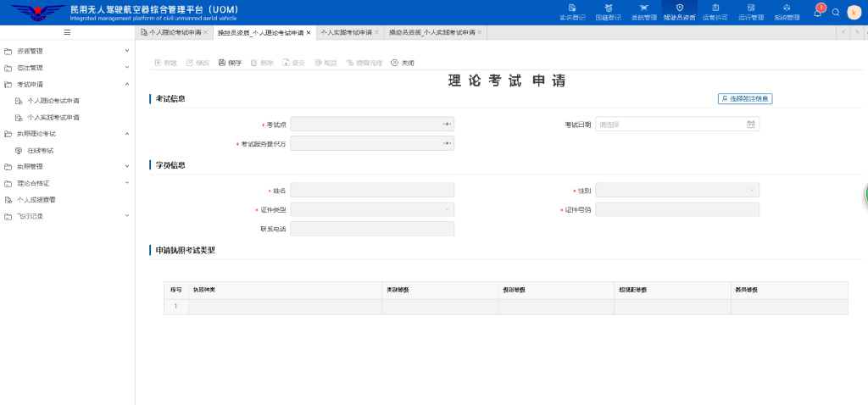Click the 执照种类 column header
This screenshot has height=405, width=868.
[x=285, y=291]
